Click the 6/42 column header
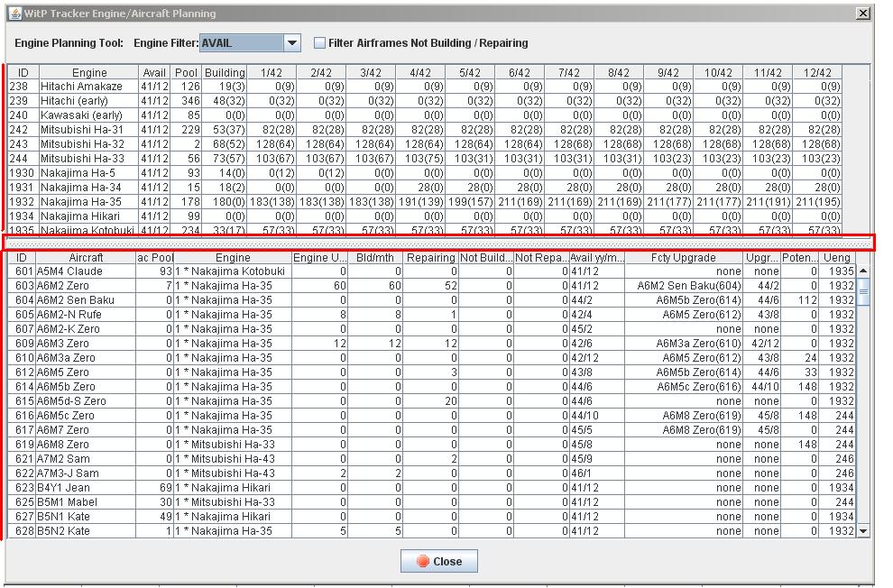This screenshot has height=588, width=893. [x=520, y=72]
